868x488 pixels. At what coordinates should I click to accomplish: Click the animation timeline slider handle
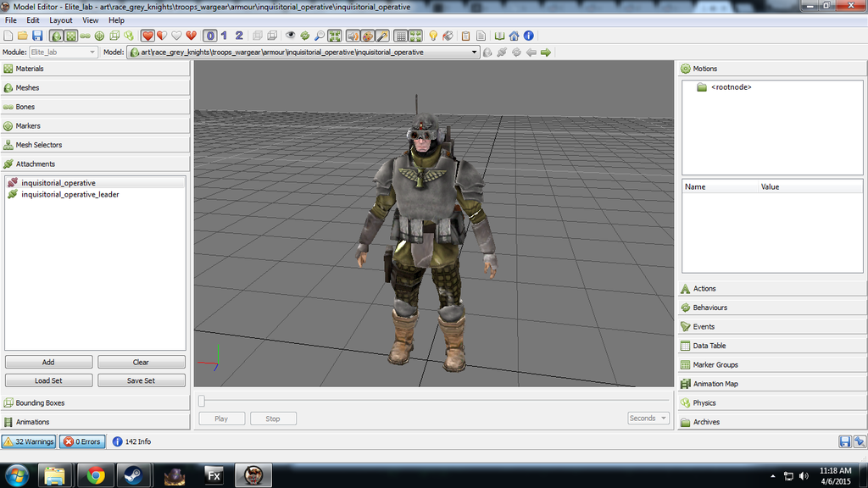202,401
